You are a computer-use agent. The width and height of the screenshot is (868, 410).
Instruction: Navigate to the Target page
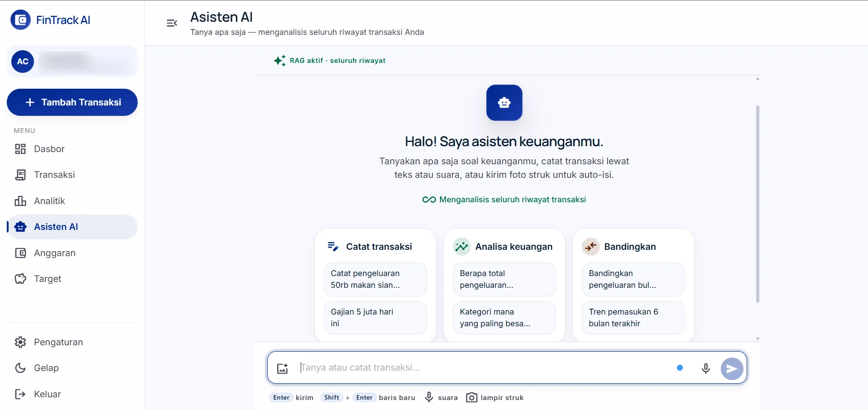click(72, 279)
